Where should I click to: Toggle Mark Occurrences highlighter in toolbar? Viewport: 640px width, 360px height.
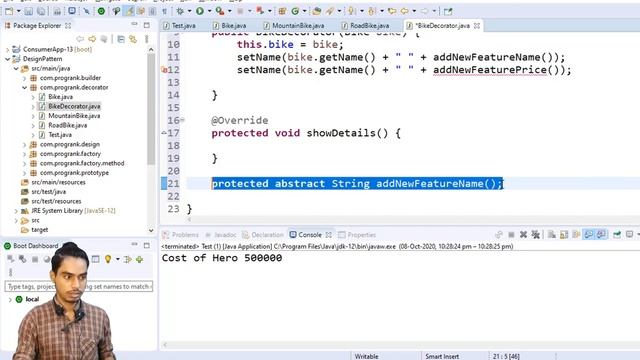point(129,11)
